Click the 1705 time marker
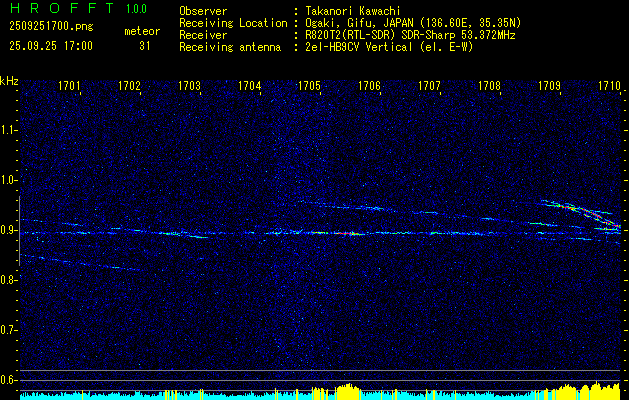629x400 pixels. tap(309, 85)
